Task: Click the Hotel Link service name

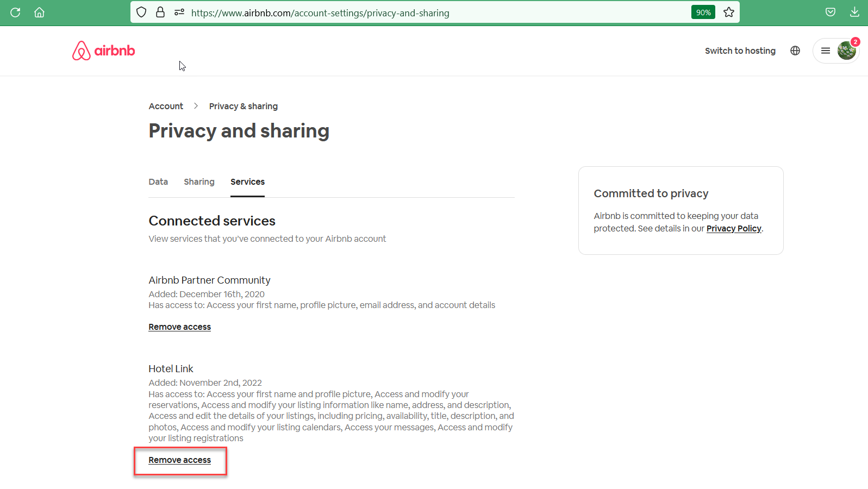Action: coord(171,368)
